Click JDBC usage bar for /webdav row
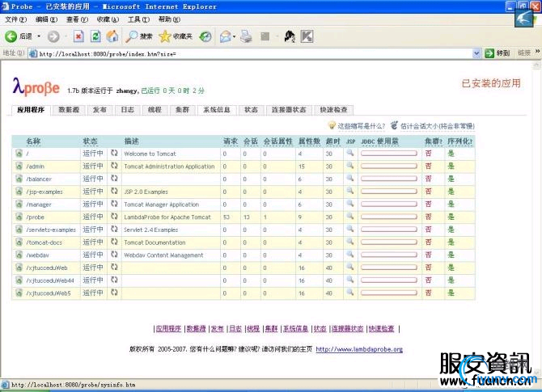542x392 pixels. point(389,255)
